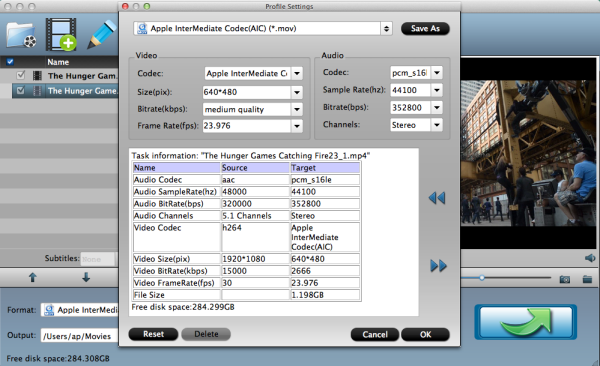600x366 pixels.
Task: Click film icon of first Hunger Games row
Action: [x=37, y=75]
